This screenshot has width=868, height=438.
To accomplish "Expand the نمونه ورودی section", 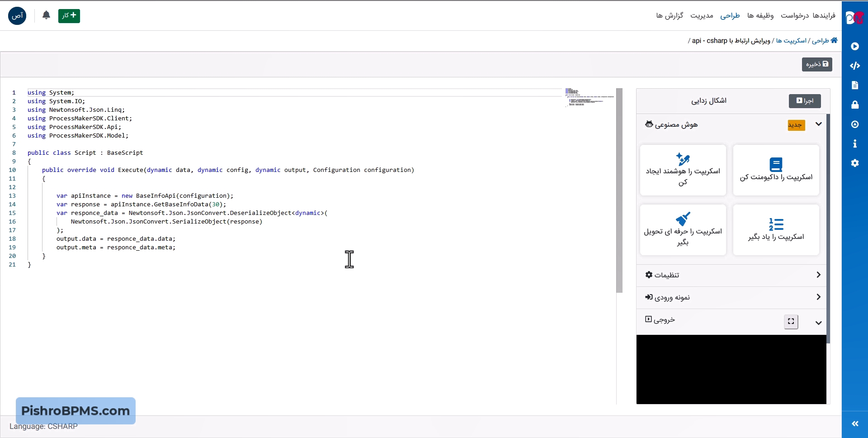I will click(x=818, y=297).
